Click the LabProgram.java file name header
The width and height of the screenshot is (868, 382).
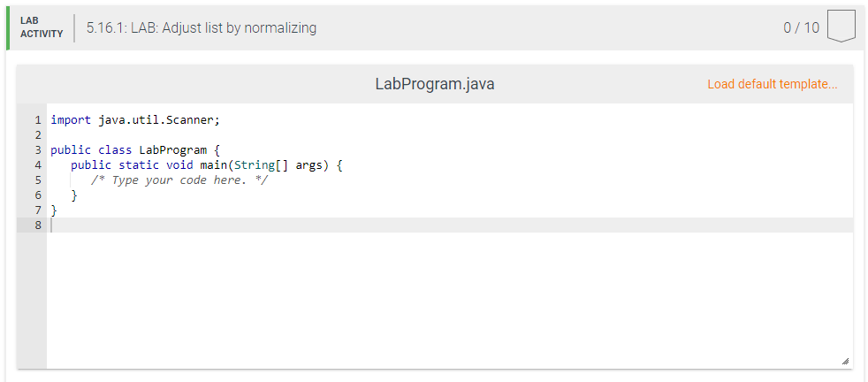point(435,84)
